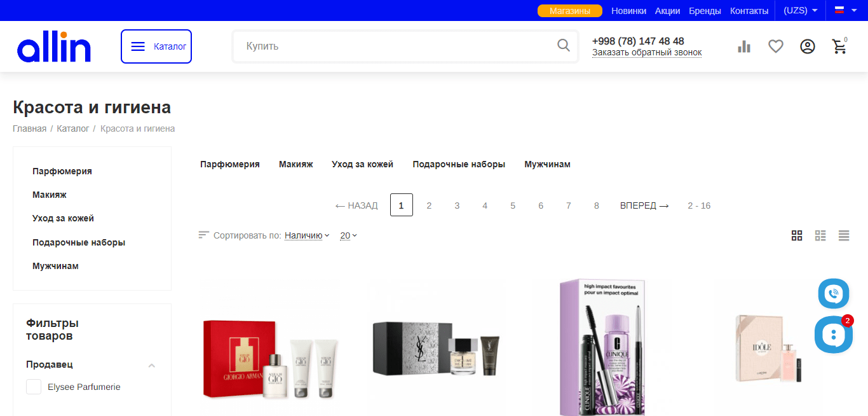Screen dimensions: 868x416
Task: Switch to compact table rows view
Action: [844, 235]
